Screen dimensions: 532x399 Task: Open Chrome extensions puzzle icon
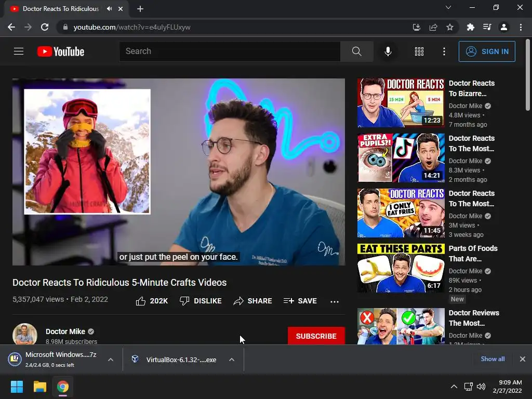point(470,27)
